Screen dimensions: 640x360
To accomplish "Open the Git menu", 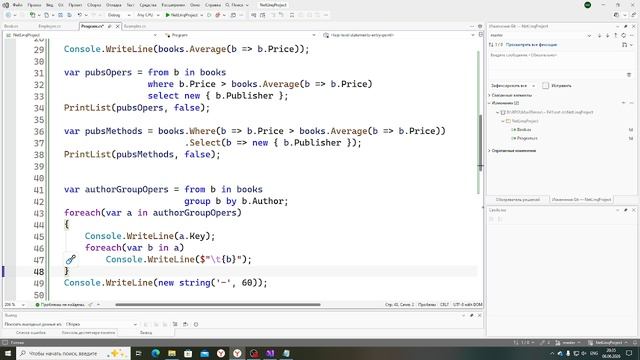I will (60, 5).
